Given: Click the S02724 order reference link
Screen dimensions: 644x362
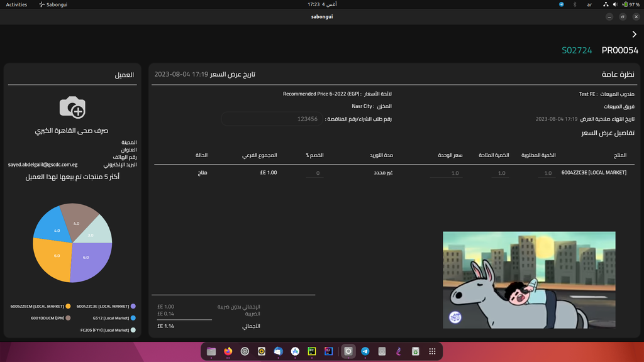Looking at the screenshot, I should click(577, 50).
